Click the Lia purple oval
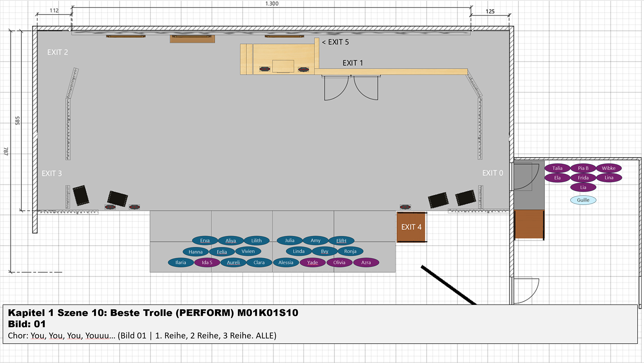 pyautogui.click(x=583, y=187)
